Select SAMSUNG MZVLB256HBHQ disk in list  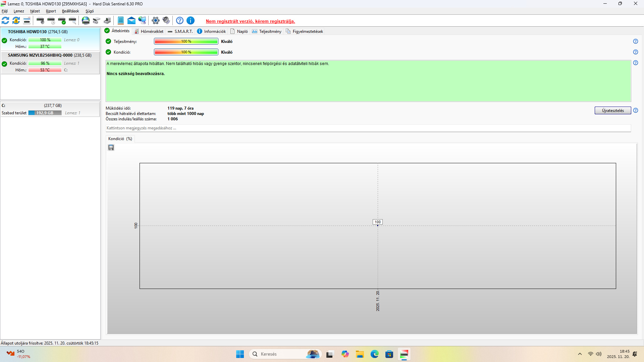[x=50, y=55]
